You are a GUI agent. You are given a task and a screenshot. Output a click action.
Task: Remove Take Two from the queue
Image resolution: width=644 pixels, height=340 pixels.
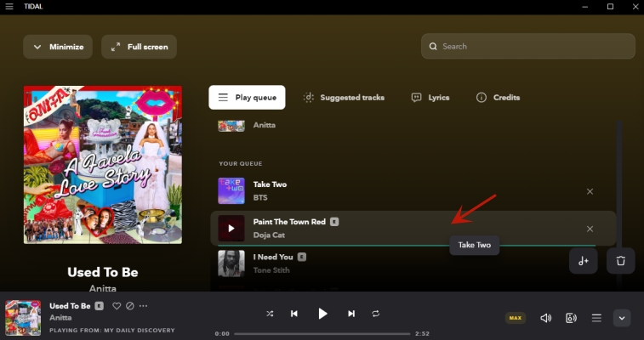pos(590,191)
